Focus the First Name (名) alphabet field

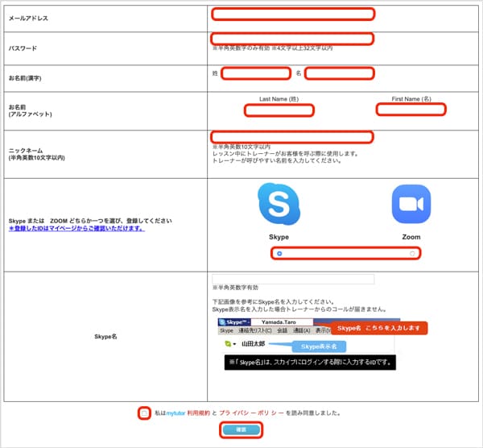411,110
